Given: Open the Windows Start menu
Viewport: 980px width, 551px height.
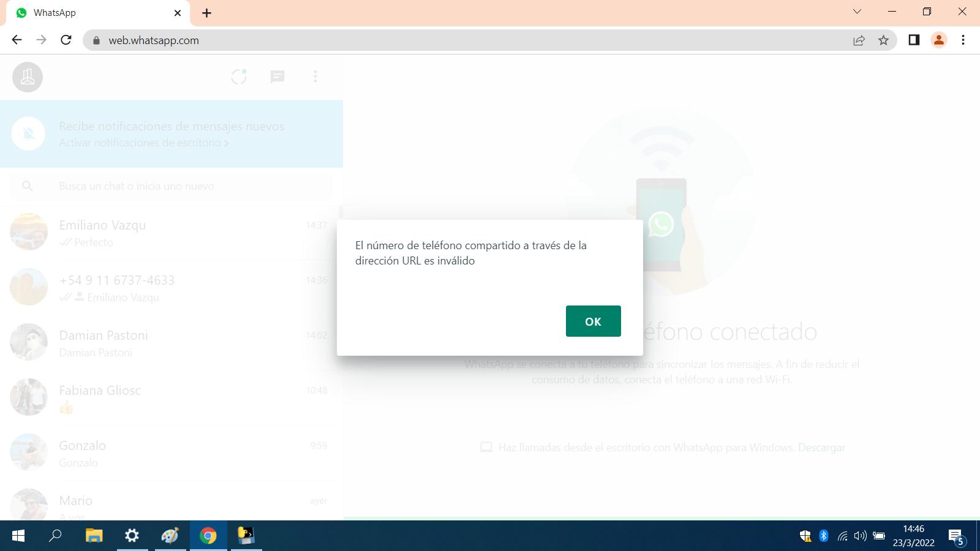Looking at the screenshot, I should [18, 536].
